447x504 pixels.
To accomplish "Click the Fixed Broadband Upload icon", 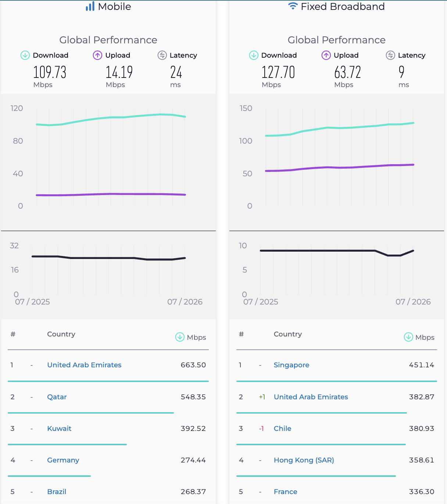I will click(x=326, y=55).
